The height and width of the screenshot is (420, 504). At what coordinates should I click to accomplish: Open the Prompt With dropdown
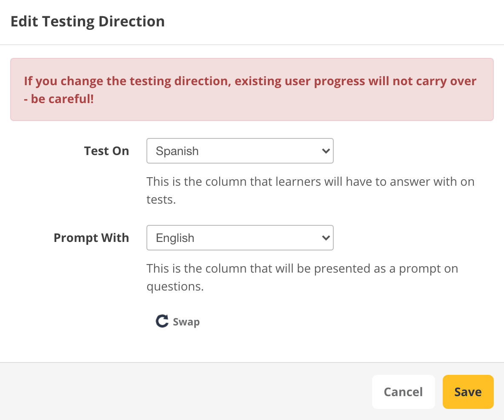[x=240, y=238]
